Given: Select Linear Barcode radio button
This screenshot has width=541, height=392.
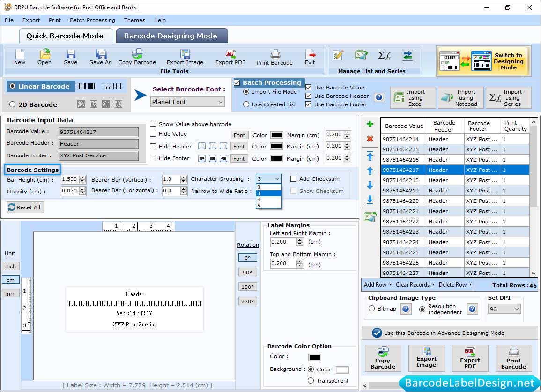Looking at the screenshot, I should click(x=13, y=86).
